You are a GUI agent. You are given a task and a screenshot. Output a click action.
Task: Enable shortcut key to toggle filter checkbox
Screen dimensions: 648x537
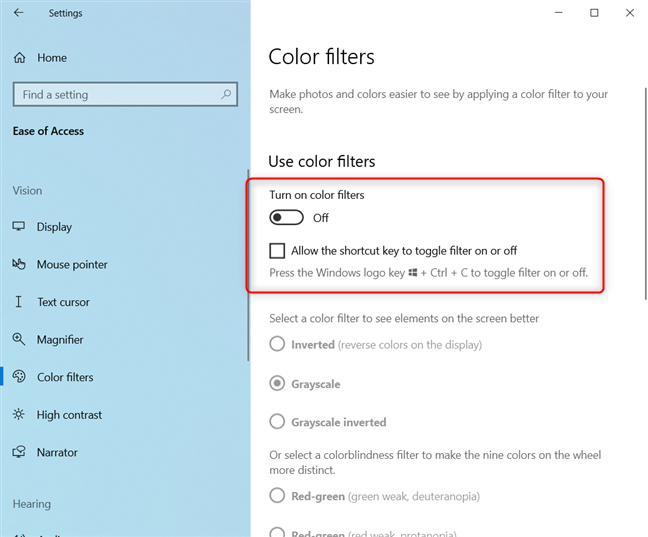[277, 251]
